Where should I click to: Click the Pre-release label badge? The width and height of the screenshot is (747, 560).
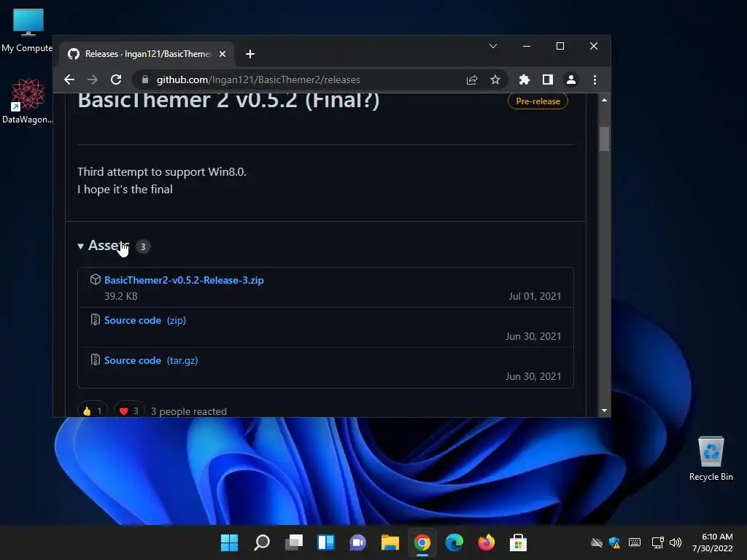click(x=538, y=101)
